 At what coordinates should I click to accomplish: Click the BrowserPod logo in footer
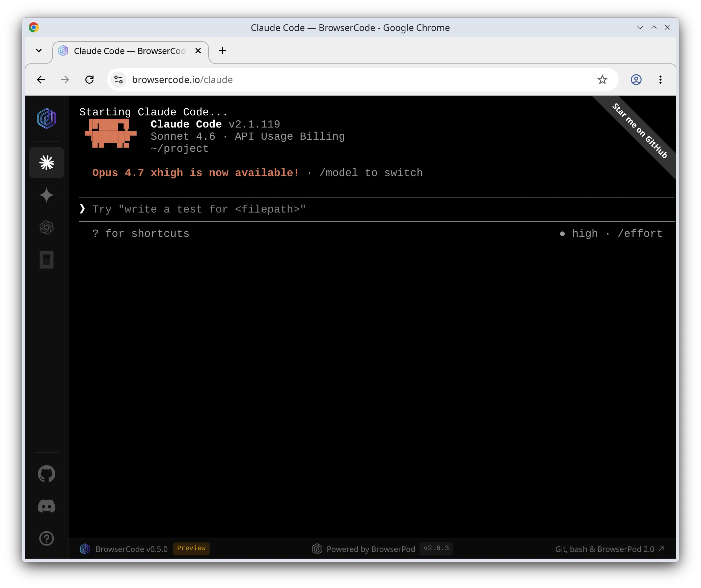point(317,549)
